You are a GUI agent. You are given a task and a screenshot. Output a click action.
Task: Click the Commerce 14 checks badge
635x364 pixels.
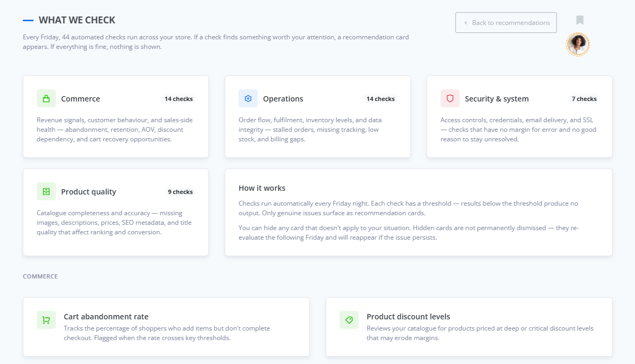click(x=179, y=99)
